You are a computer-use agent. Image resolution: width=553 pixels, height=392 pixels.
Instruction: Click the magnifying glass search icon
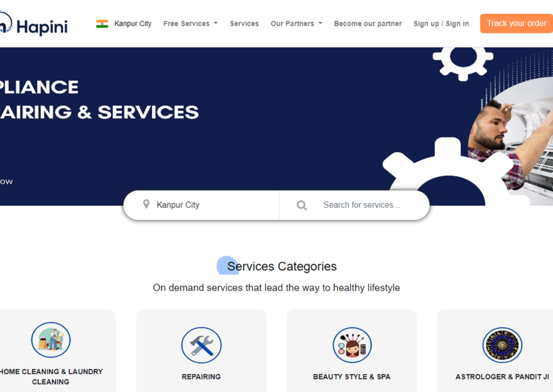click(301, 205)
